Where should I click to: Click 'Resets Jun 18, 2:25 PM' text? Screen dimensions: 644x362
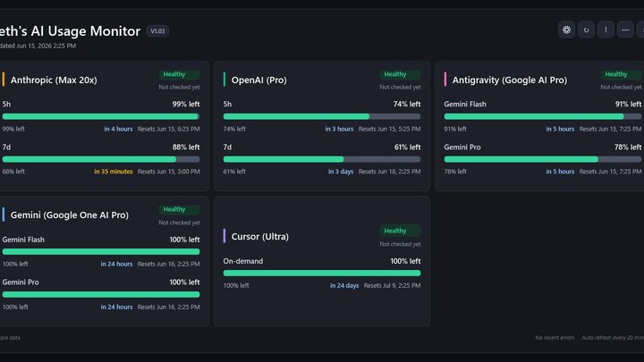click(x=389, y=172)
